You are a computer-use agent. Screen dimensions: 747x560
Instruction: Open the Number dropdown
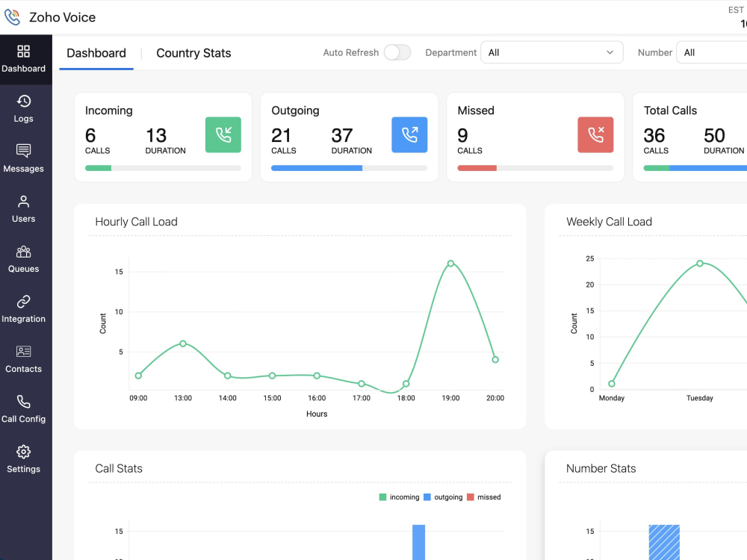click(x=712, y=52)
